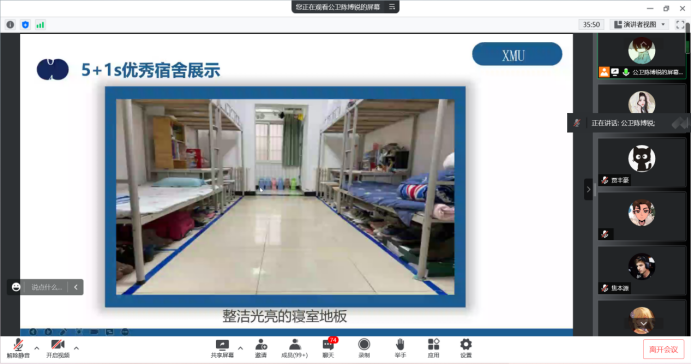Check the network signal strength icon
This screenshot has width=692, height=364.
tap(40, 25)
